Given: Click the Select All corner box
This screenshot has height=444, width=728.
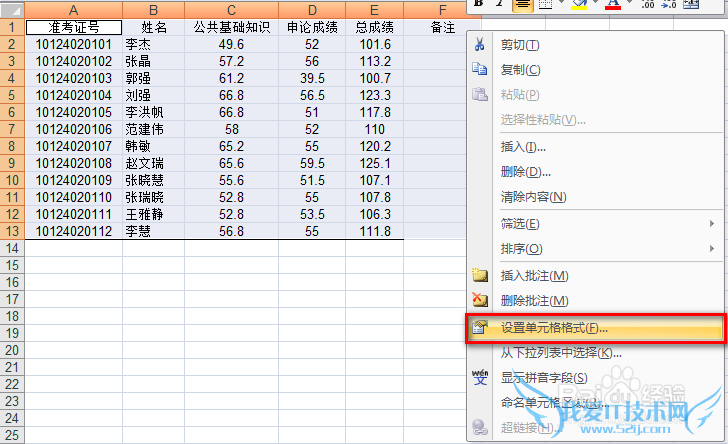Looking at the screenshot, I should pos(12,10).
